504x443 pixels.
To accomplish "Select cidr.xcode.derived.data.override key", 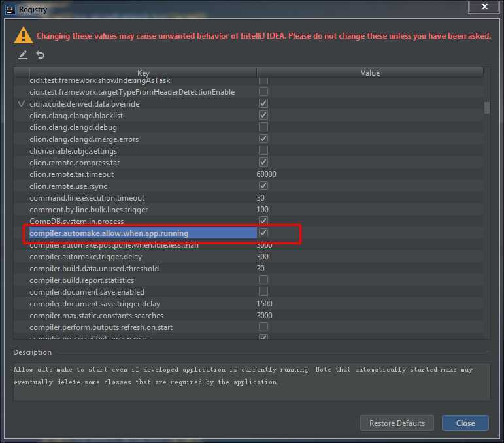I will (x=84, y=104).
